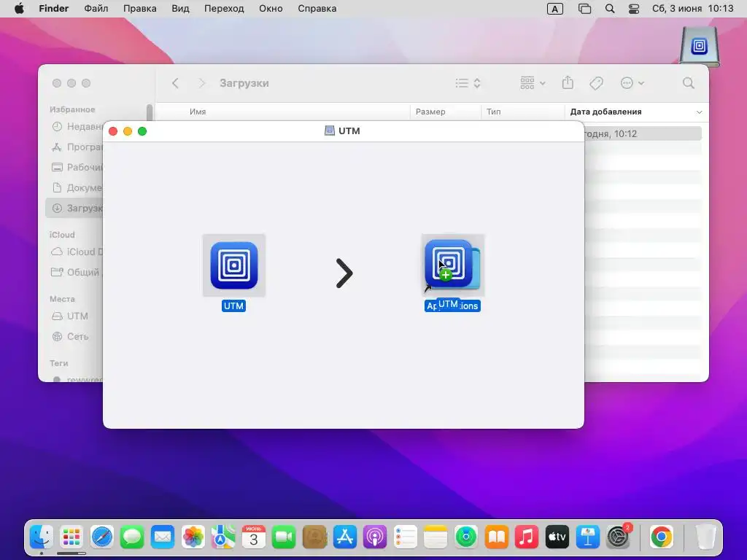This screenshot has height=560, width=747.
Task: Select the mounted UTM disk on the desktop
Action: (x=700, y=46)
